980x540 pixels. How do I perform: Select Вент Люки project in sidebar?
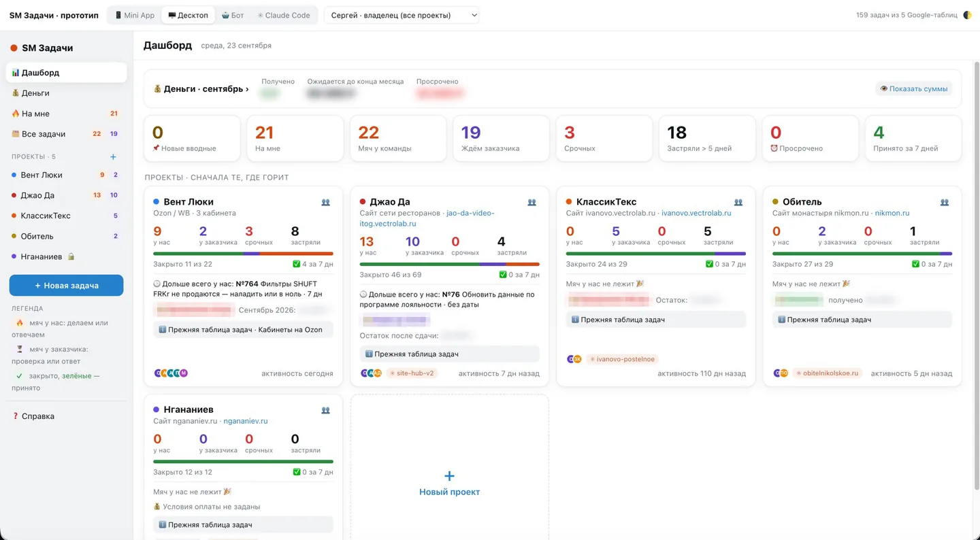pyautogui.click(x=66, y=175)
